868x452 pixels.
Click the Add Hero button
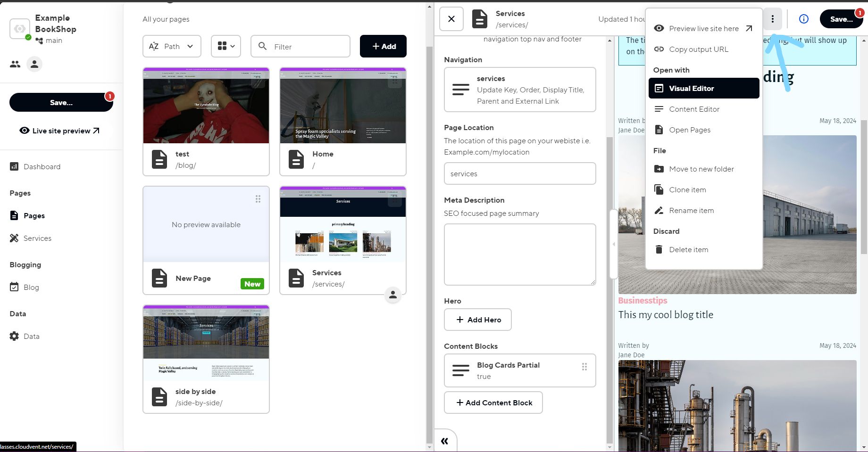[477, 320]
